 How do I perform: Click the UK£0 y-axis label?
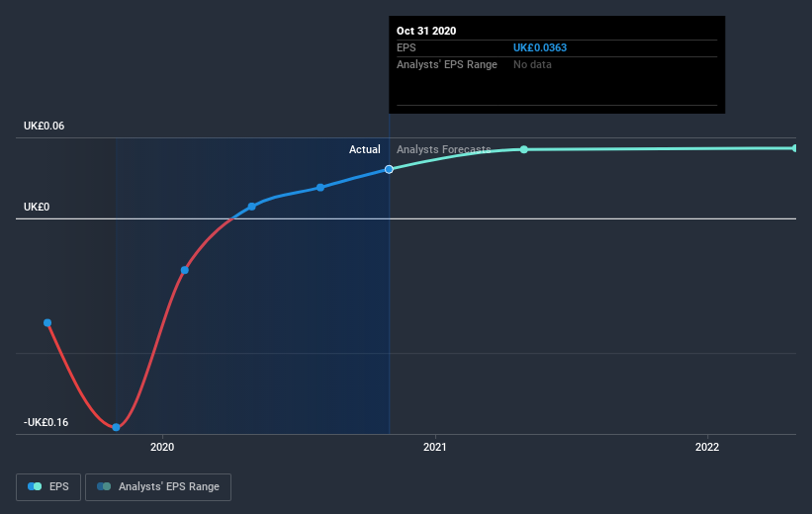(37, 207)
